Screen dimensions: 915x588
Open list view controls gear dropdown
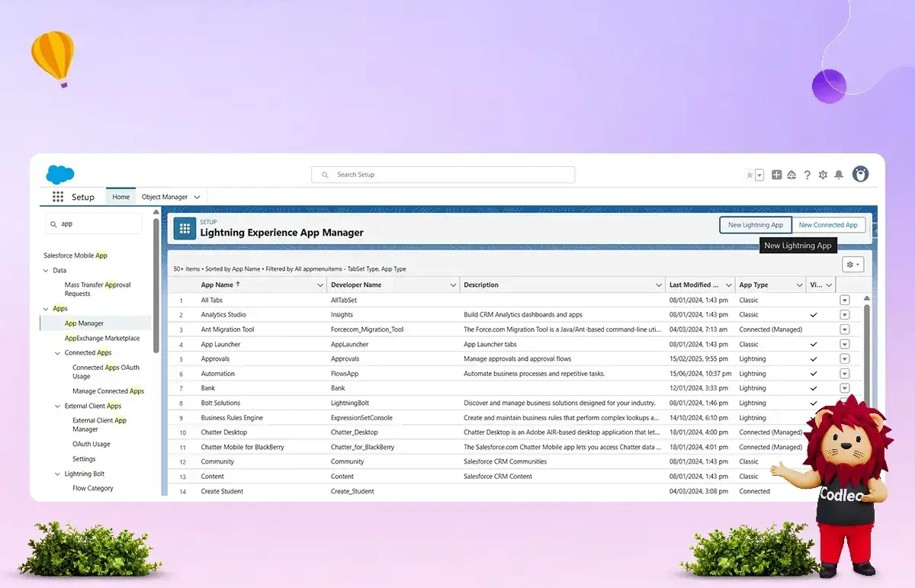click(852, 265)
